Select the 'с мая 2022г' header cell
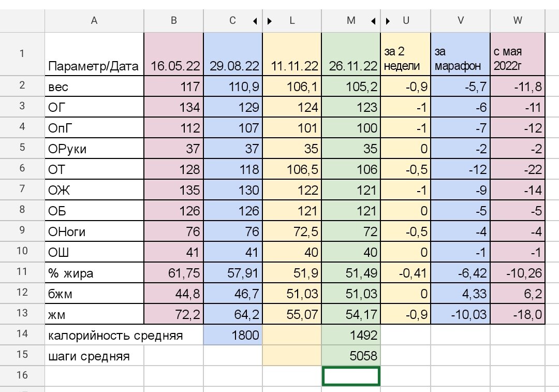559x392 pixels. (517, 54)
